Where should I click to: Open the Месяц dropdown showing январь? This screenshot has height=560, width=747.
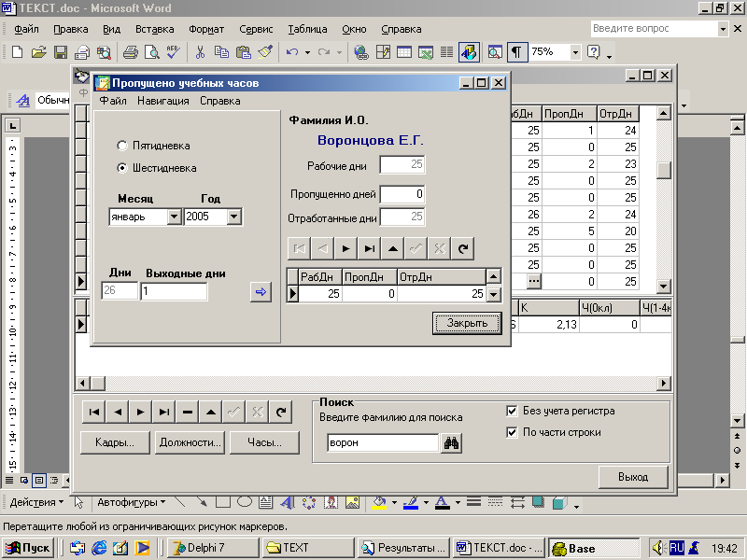click(173, 217)
